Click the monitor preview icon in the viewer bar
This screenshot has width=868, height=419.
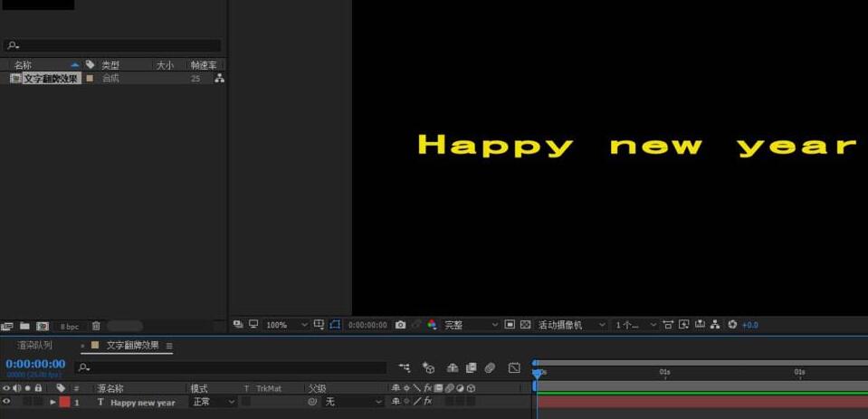pyautogui.click(x=253, y=324)
